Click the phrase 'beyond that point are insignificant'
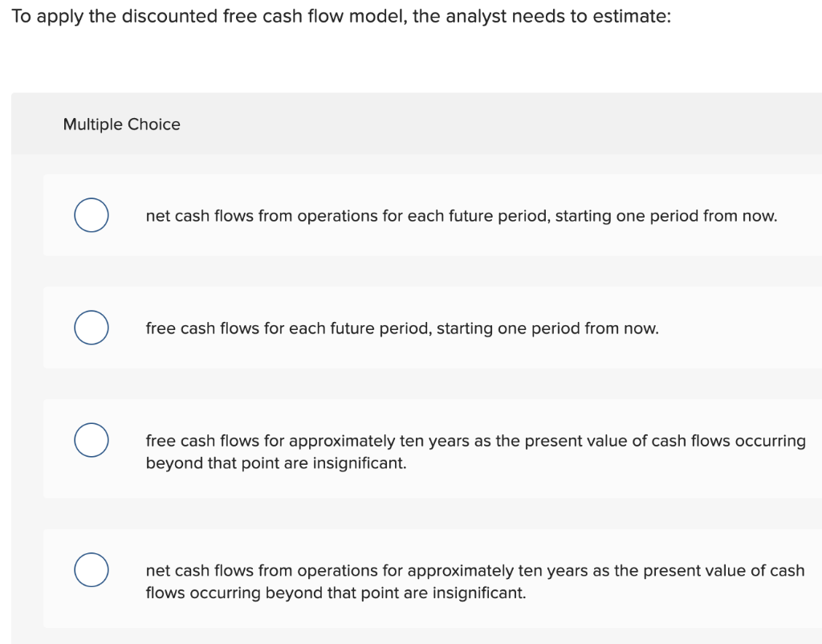The width and height of the screenshot is (822, 644). pos(275,463)
